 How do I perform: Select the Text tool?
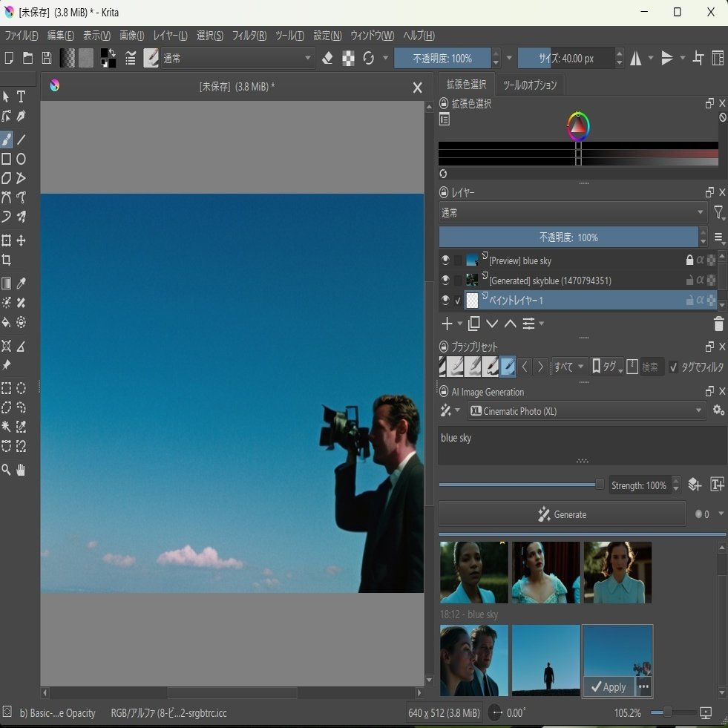(x=21, y=96)
